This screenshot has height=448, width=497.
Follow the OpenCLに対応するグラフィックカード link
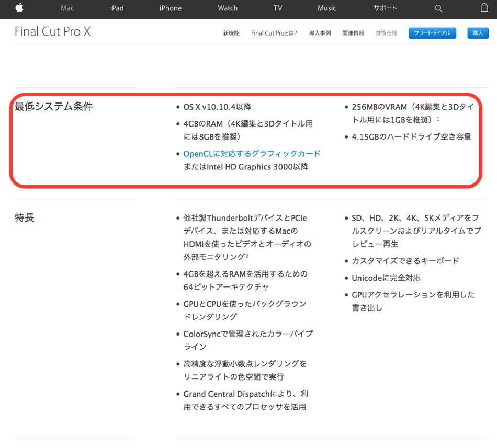pos(252,154)
